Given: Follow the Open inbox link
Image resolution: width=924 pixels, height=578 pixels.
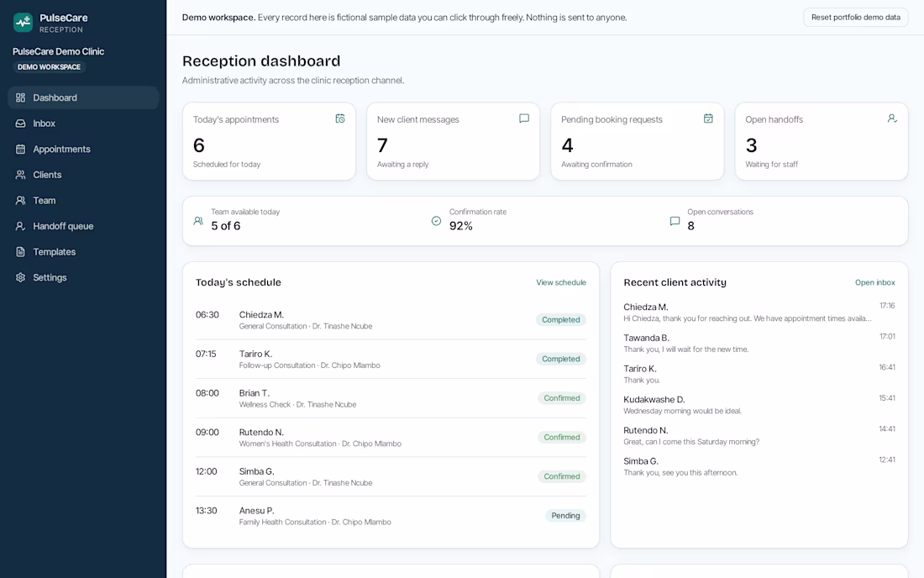Looking at the screenshot, I should pos(875,283).
